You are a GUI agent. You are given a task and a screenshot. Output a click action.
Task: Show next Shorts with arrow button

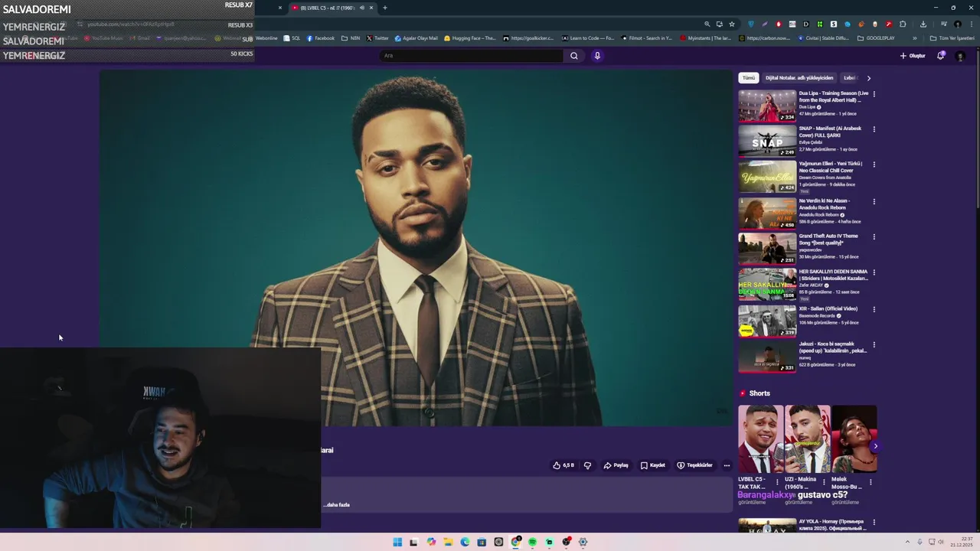tap(874, 446)
